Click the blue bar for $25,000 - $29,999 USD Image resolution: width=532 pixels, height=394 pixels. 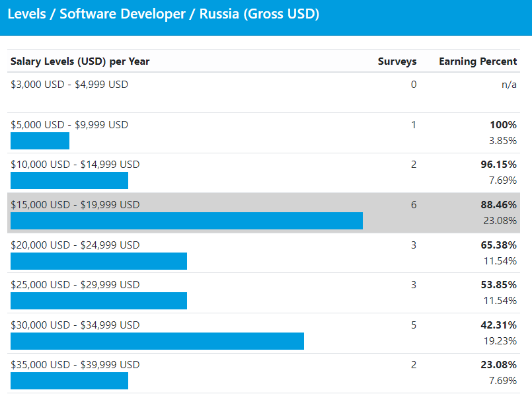(x=98, y=301)
